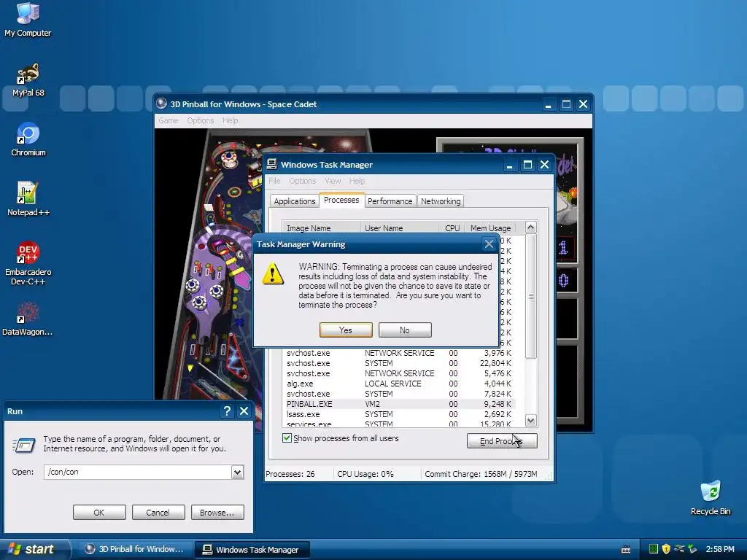
Task: Click the Safely Remove Hardware tray icon
Action: tap(693, 549)
